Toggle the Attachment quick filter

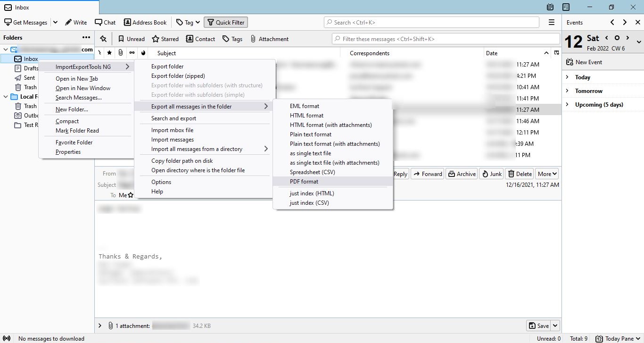pyautogui.click(x=269, y=39)
